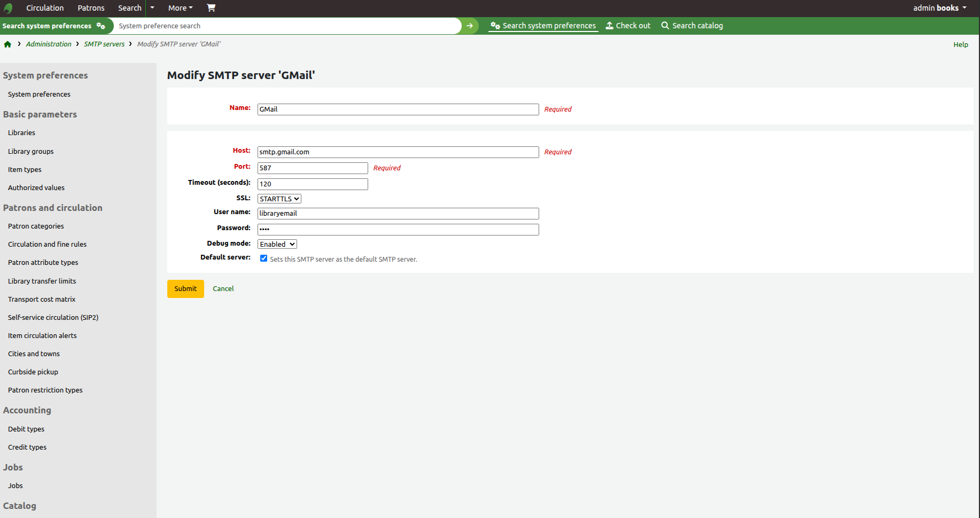This screenshot has height=518, width=980.
Task: Open the admin books user menu
Action: tap(939, 8)
